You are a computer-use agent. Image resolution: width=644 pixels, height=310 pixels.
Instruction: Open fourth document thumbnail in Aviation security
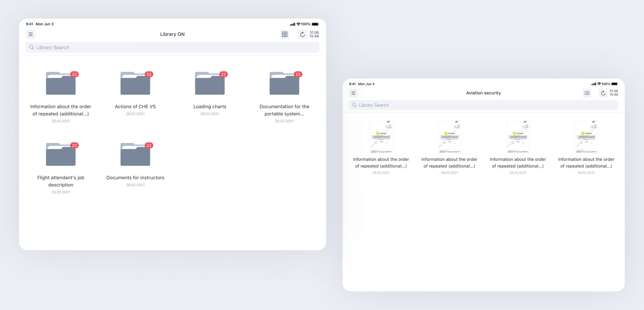[586, 136]
